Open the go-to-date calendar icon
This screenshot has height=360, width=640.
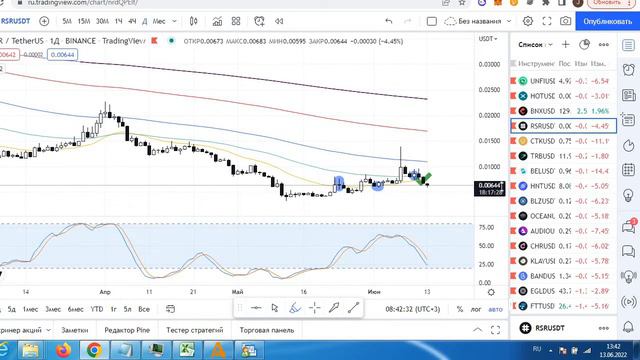(x=171, y=309)
